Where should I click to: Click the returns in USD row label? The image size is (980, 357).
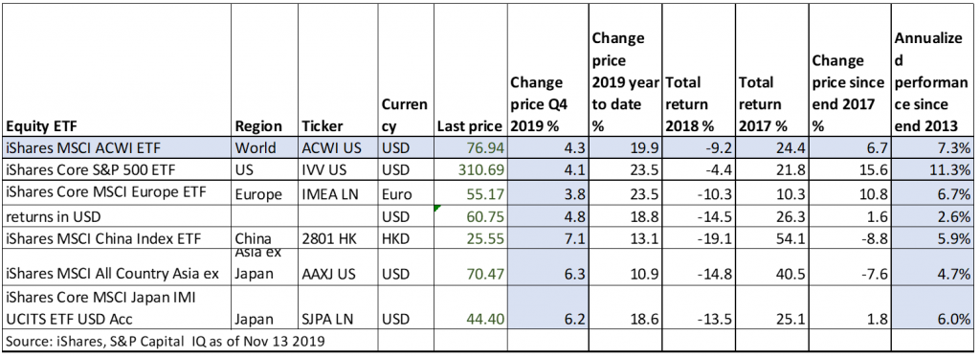[117, 216]
